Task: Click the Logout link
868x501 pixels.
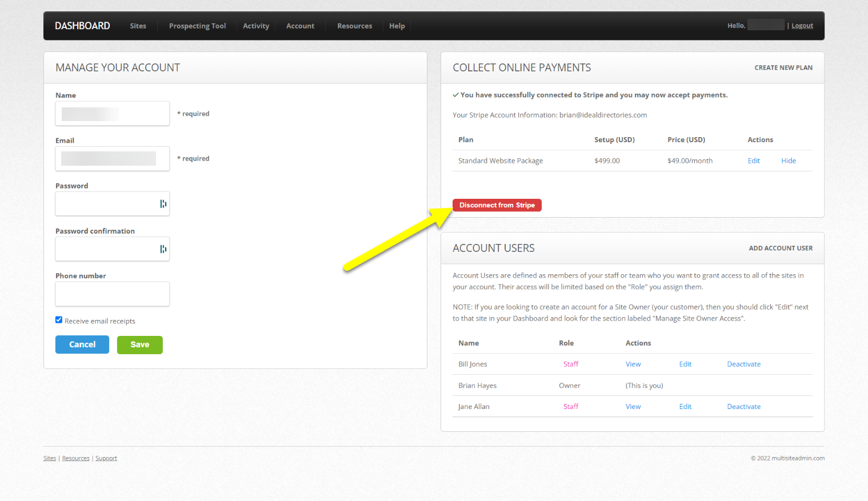Action: (802, 26)
